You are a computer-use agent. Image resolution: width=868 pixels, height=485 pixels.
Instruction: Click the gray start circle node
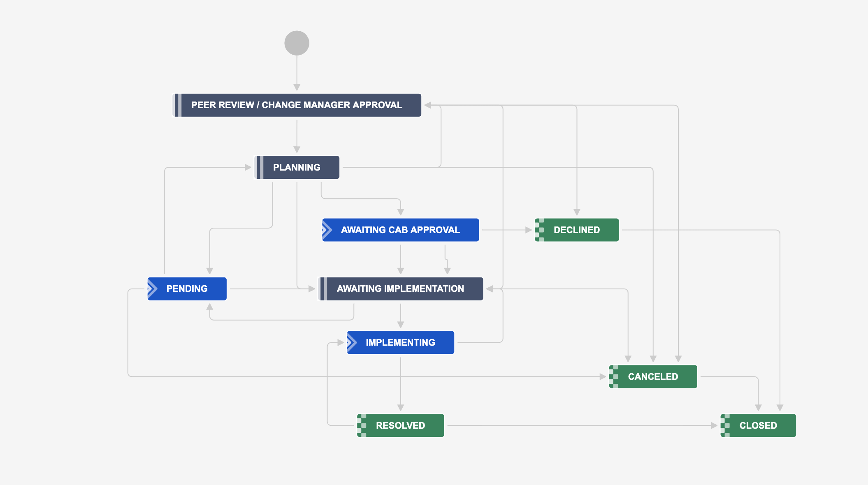click(297, 43)
